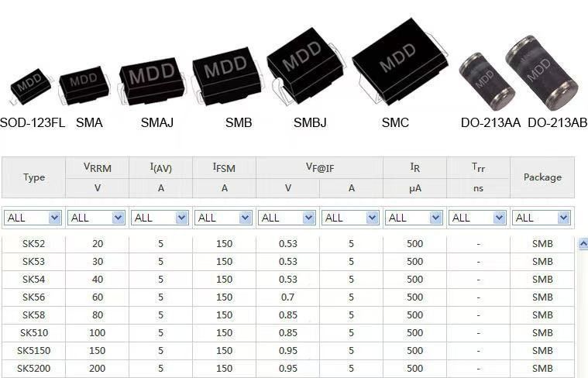Viewport: 588px width, 378px height.
Task: Open the Trr filter dropdown
Action: [x=478, y=218]
